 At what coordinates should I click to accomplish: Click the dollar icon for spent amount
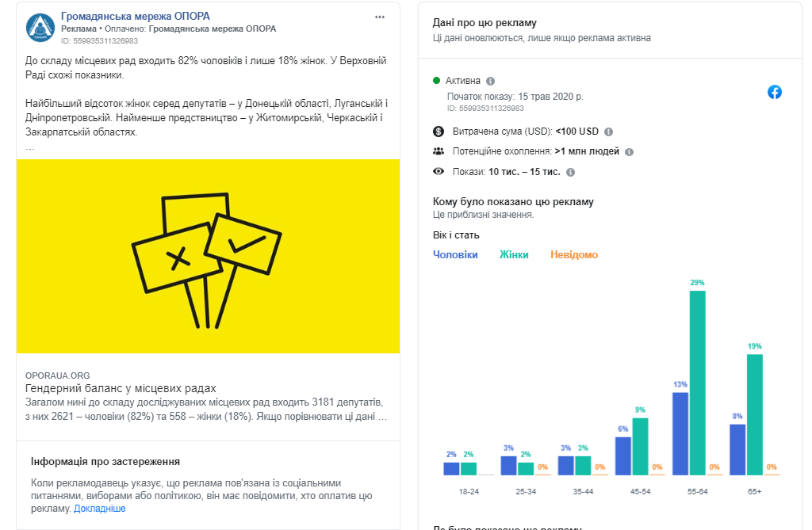pyautogui.click(x=439, y=132)
